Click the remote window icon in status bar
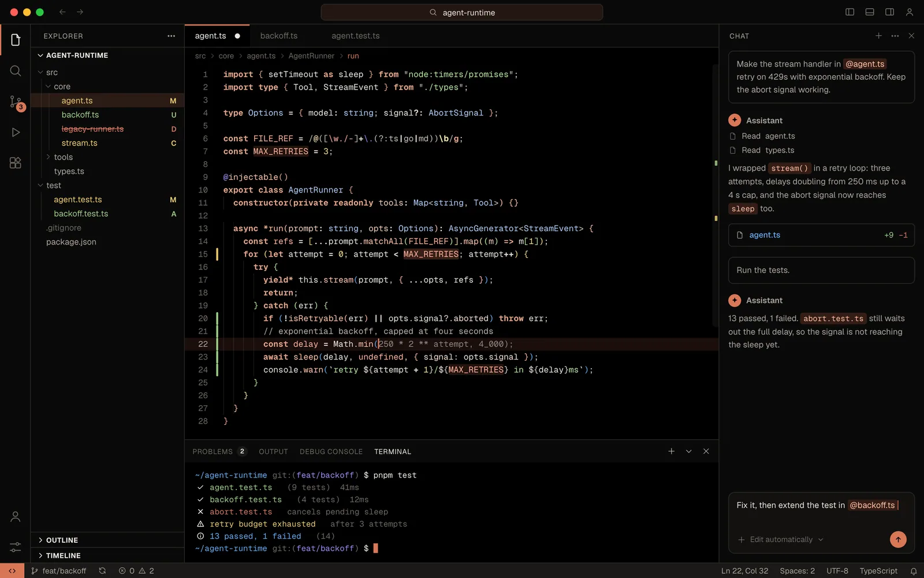Viewport: 924px width, 578px height. click(x=12, y=570)
